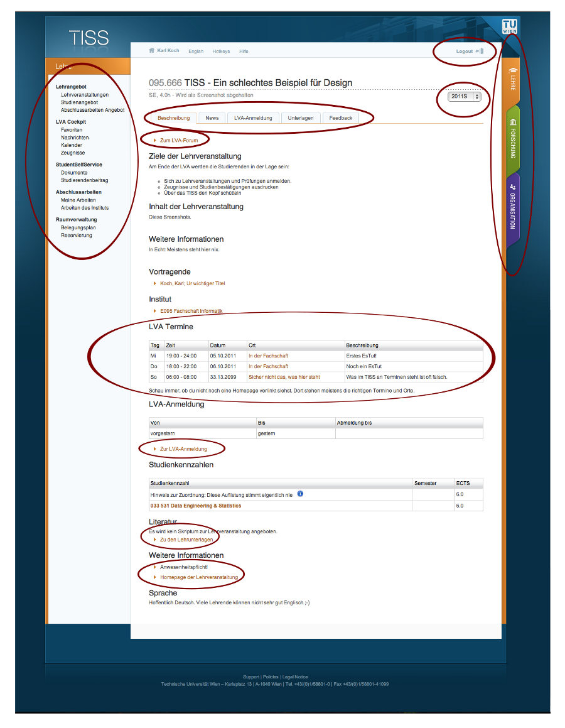
Task: Switch to the LVA-Anmeldung tab
Action: point(253,118)
